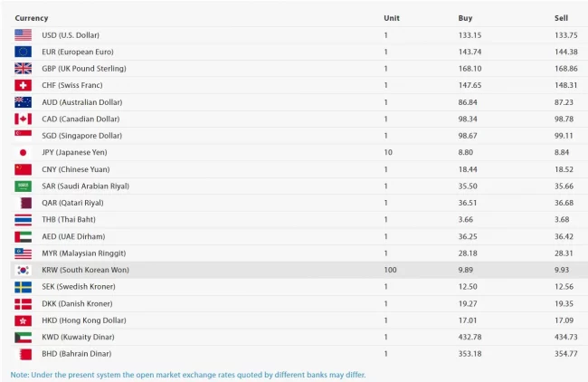This screenshot has width=588, height=382.
Task: Click the Currency column header
Action: [32, 18]
